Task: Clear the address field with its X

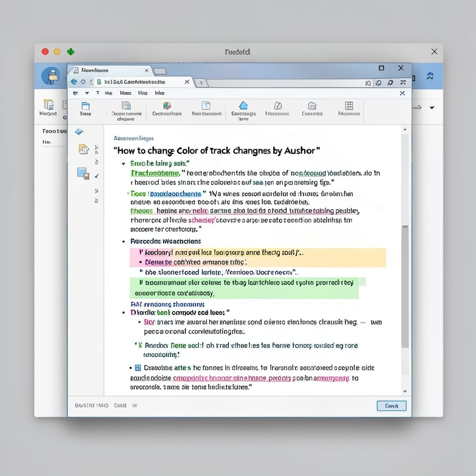Action: coord(187,82)
